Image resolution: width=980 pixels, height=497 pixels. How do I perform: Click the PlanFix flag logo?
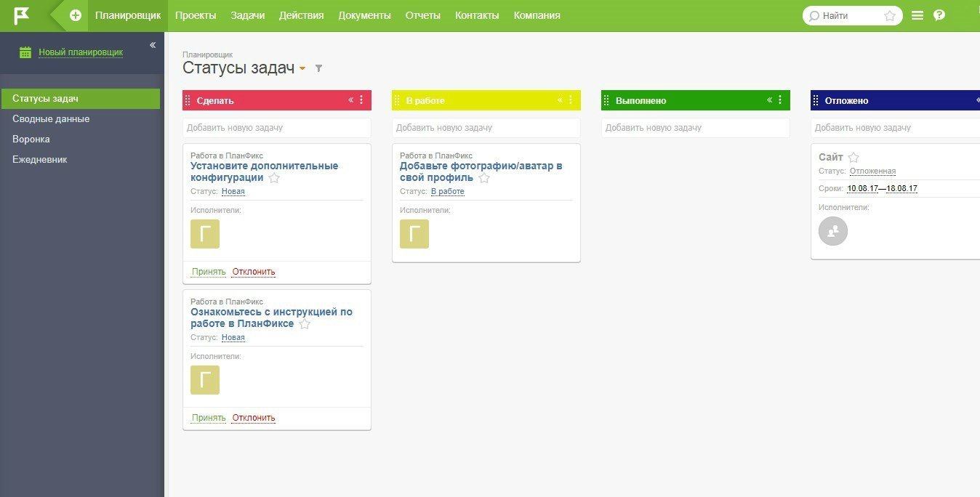[22, 15]
